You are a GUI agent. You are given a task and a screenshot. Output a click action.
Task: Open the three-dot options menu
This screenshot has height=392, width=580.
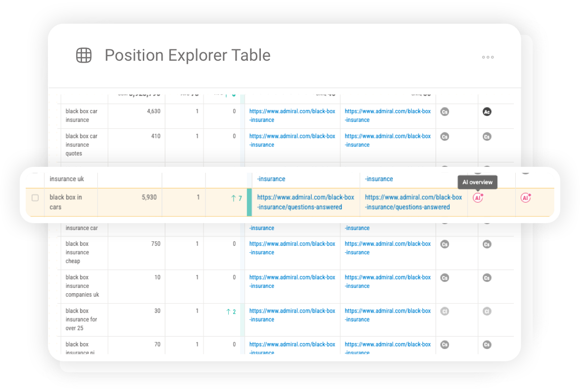click(488, 57)
